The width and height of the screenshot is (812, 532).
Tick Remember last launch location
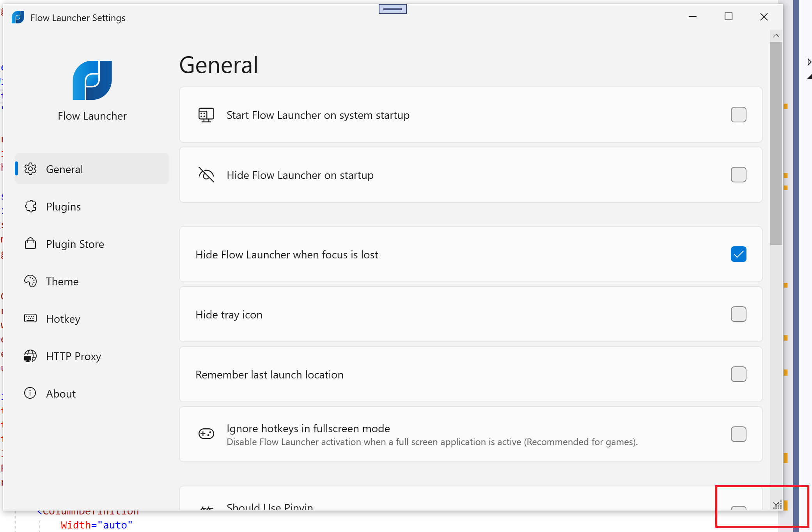click(738, 374)
